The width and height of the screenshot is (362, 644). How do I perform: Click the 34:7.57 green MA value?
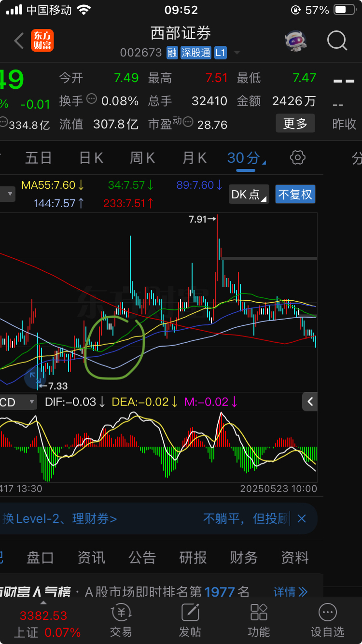(131, 185)
